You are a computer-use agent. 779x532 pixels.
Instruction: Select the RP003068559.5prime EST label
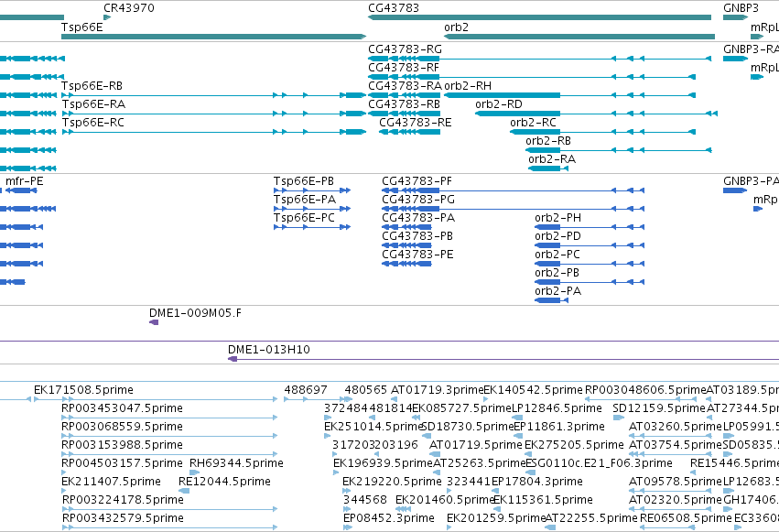click(x=123, y=428)
